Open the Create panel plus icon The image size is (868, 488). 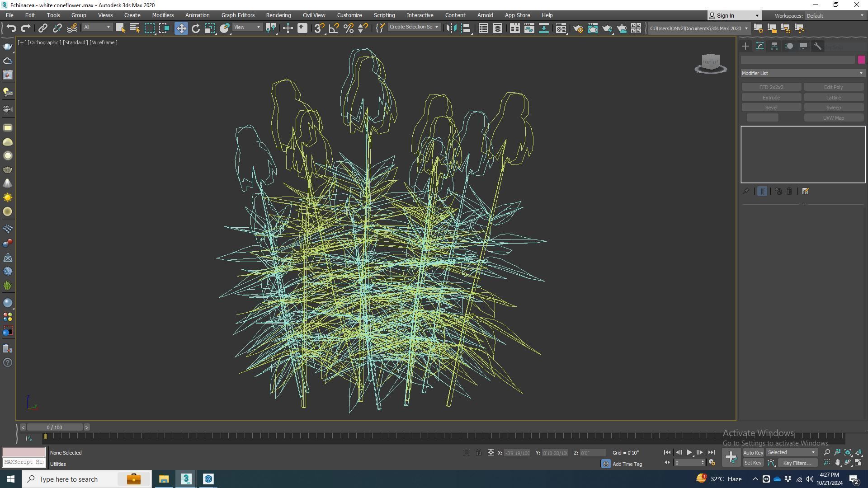pyautogui.click(x=745, y=46)
